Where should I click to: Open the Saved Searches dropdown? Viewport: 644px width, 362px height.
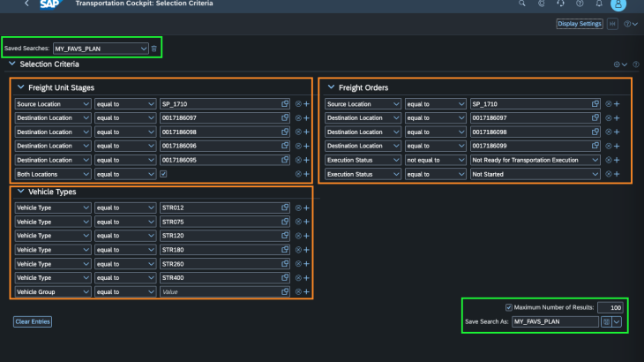(143, 49)
